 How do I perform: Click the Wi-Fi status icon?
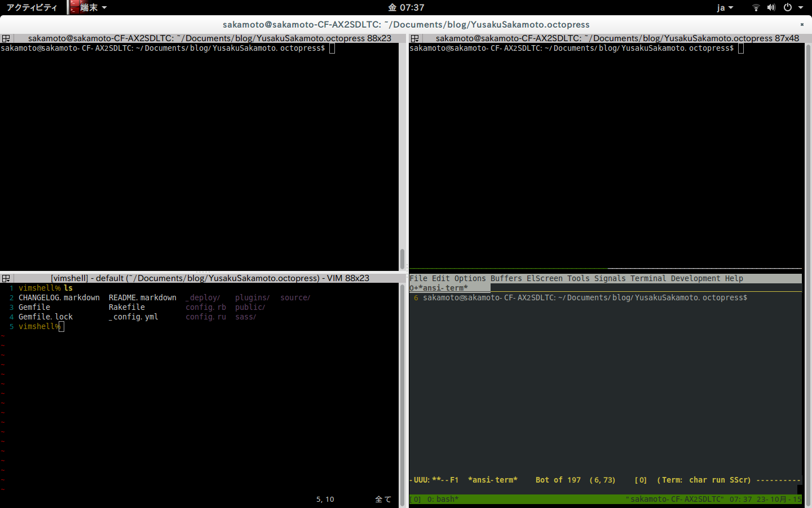coord(756,7)
